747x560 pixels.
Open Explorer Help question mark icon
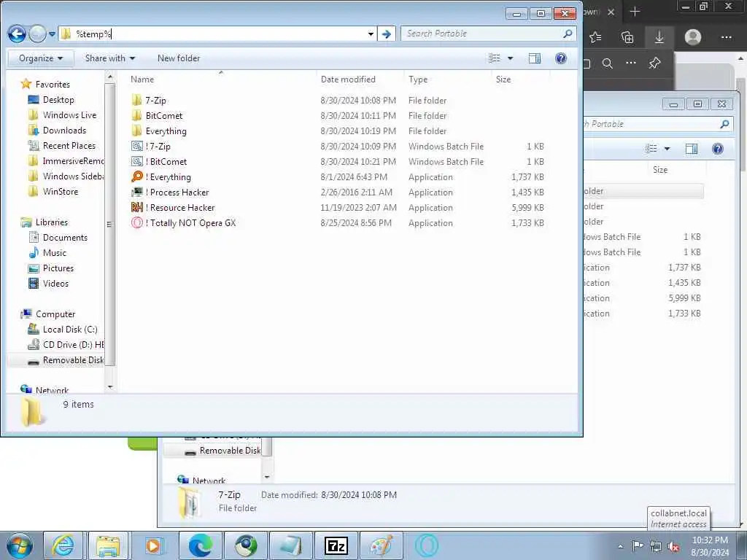(561, 58)
